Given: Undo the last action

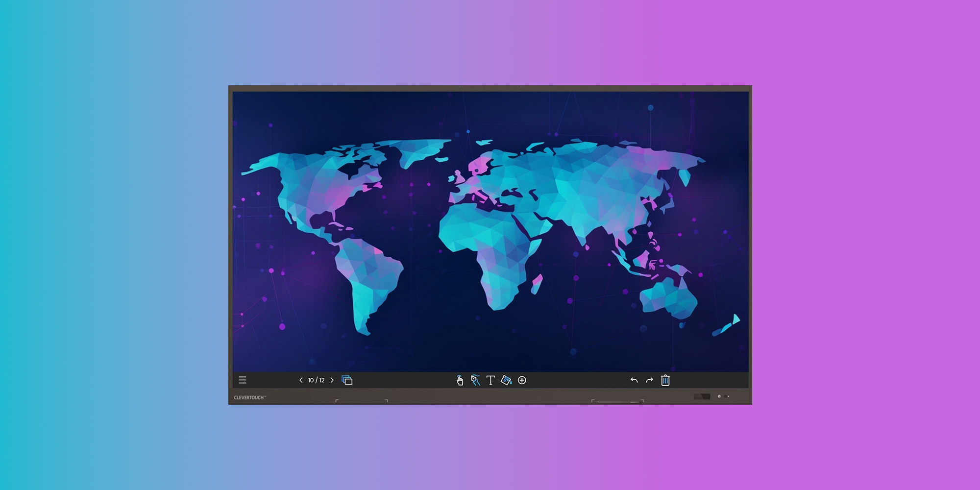Looking at the screenshot, I should click(634, 380).
